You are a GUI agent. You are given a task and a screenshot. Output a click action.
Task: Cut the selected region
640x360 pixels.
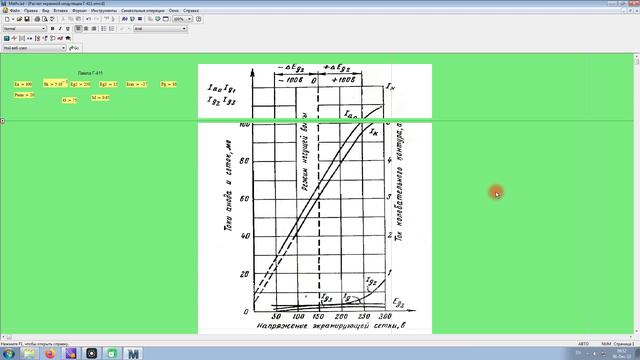[63, 19]
